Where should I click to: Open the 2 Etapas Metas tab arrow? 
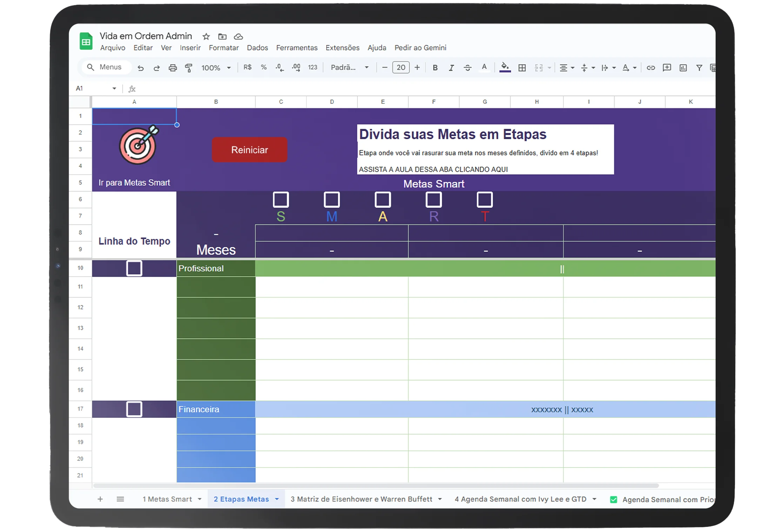pos(277,499)
